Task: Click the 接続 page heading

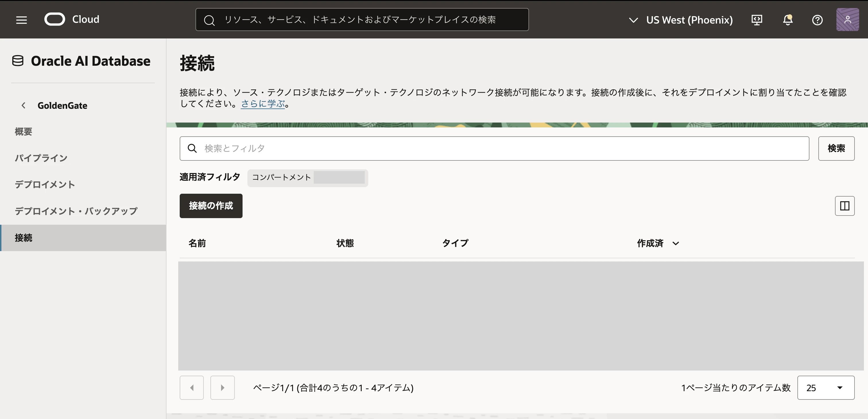Action: tap(197, 63)
